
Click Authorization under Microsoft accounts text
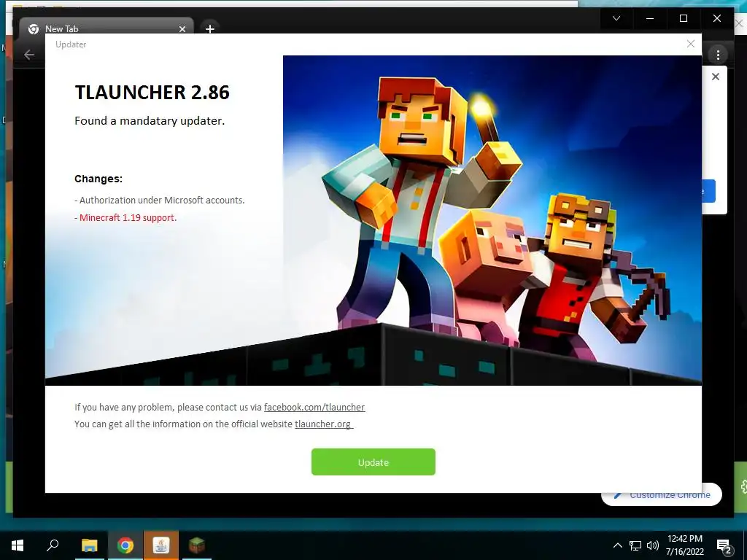tap(160, 200)
